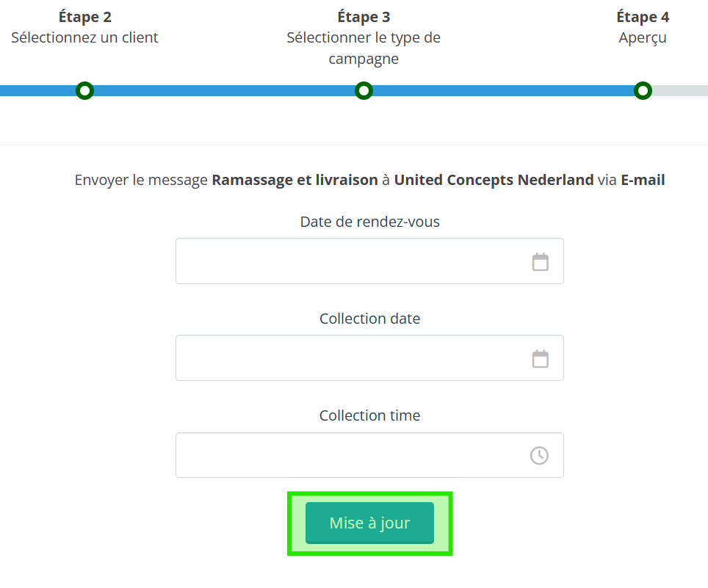
Task: Go to the Étape 4 circle marker
Action: pyautogui.click(x=643, y=91)
